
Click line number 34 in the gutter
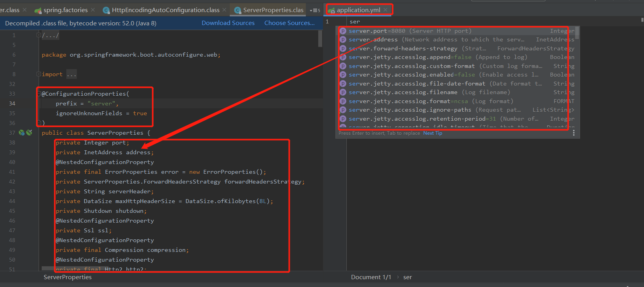point(12,103)
